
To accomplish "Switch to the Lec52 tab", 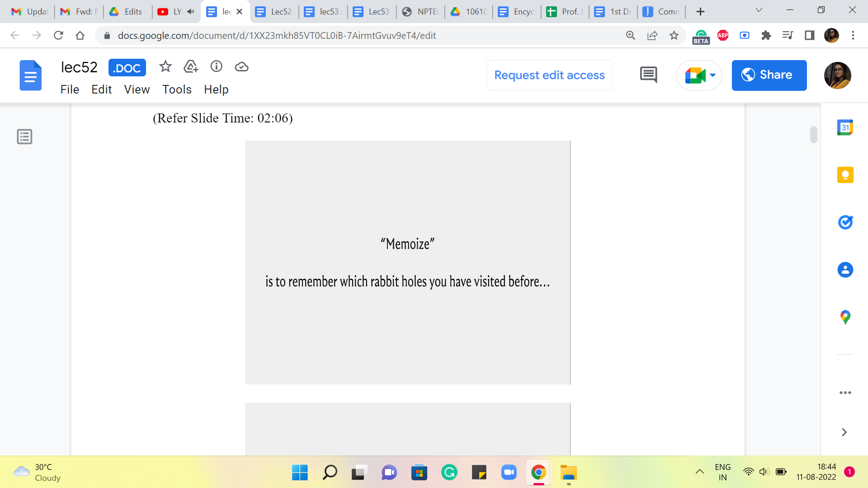I will [x=274, y=12].
